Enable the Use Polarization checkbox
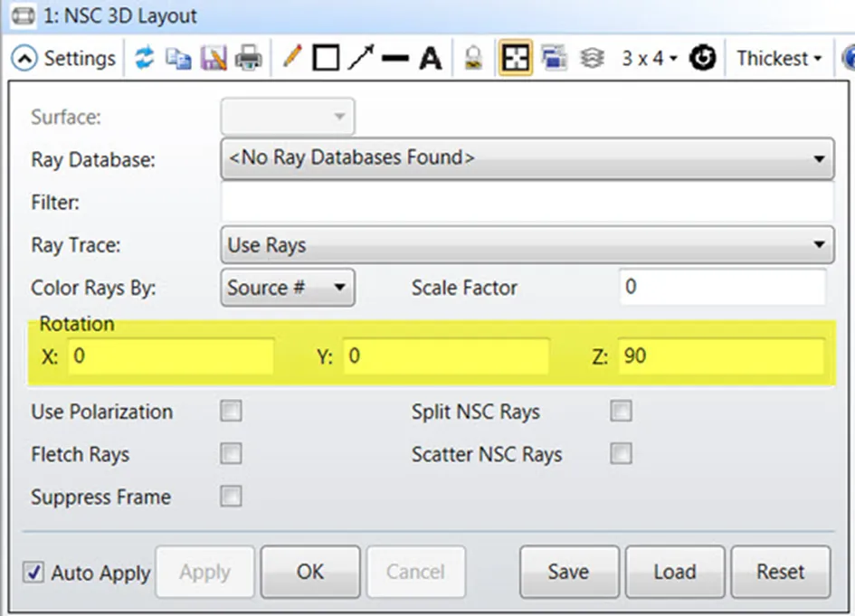Viewport: 855px width, 616px height. (231, 411)
